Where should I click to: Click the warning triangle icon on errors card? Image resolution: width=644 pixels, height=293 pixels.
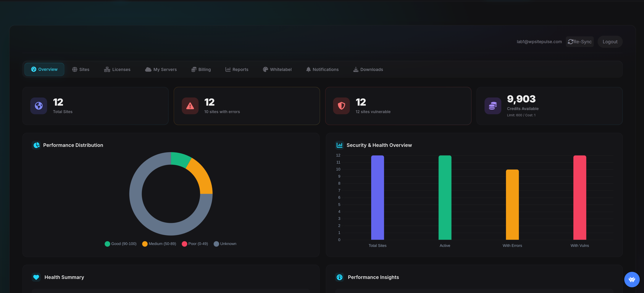pyautogui.click(x=190, y=106)
